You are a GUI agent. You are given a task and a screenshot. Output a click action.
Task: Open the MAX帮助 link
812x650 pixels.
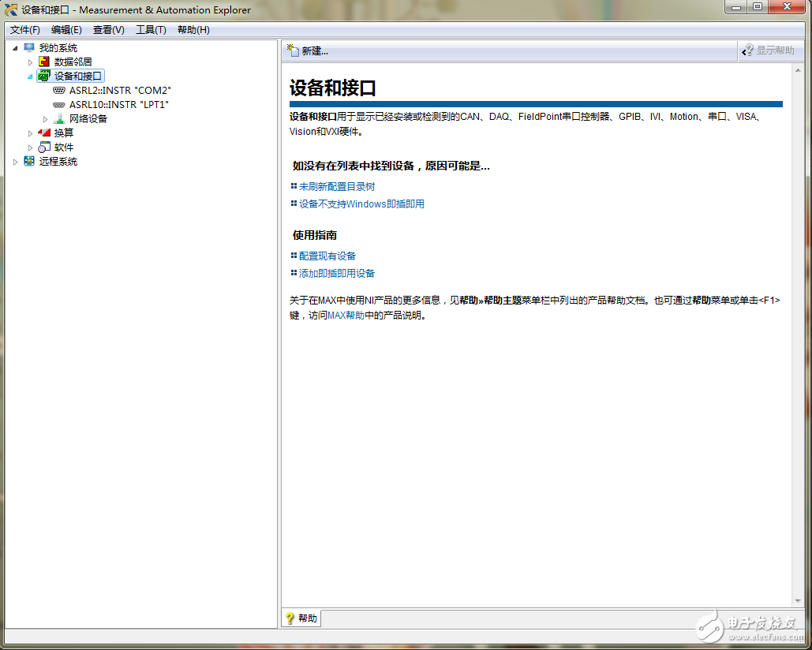pyautogui.click(x=346, y=316)
